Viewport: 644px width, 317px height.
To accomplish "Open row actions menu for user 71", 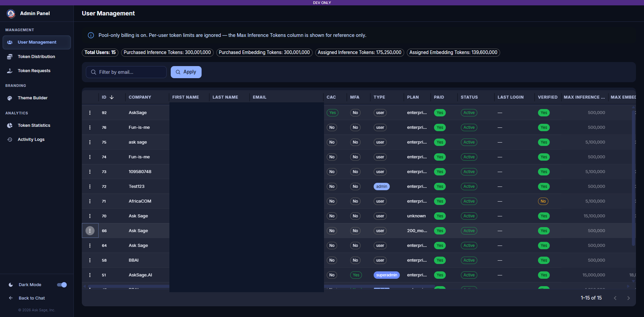I will [x=90, y=201].
